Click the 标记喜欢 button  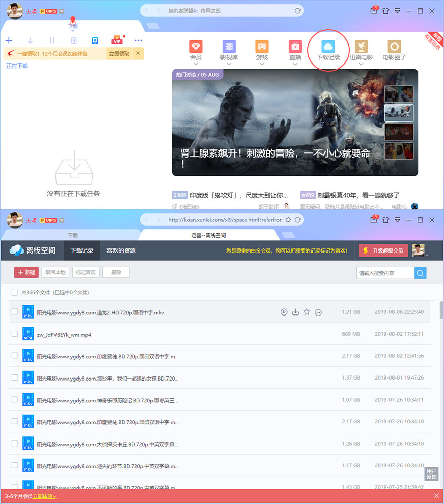(x=86, y=272)
